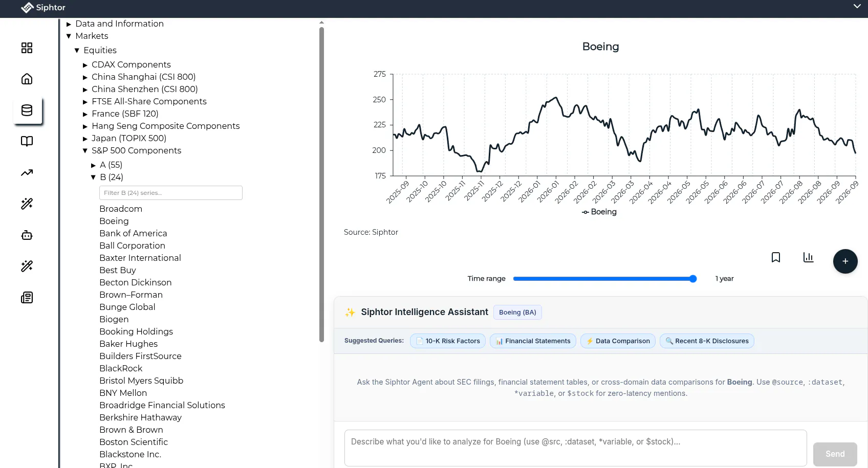Click the Boeing (BA) tag
Image resolution: width=868 pixels, height=468 pixels.
(517, 313)
